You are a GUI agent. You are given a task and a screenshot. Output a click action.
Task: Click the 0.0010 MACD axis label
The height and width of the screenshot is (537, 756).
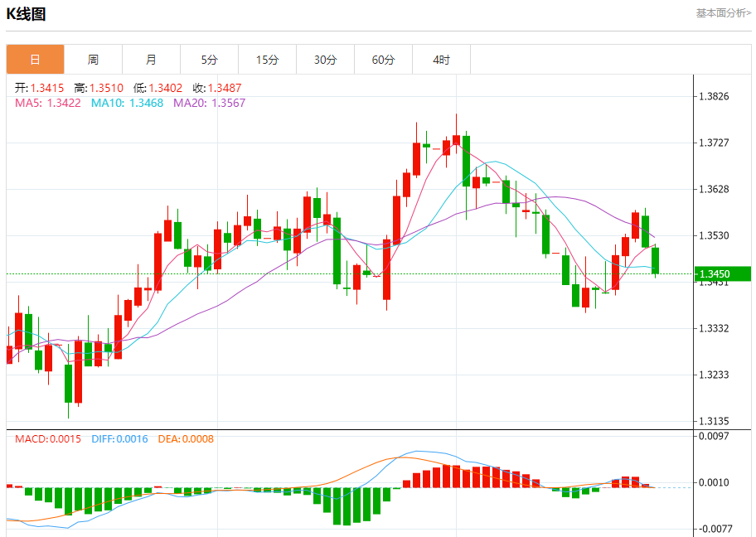(x=714, y=482)
